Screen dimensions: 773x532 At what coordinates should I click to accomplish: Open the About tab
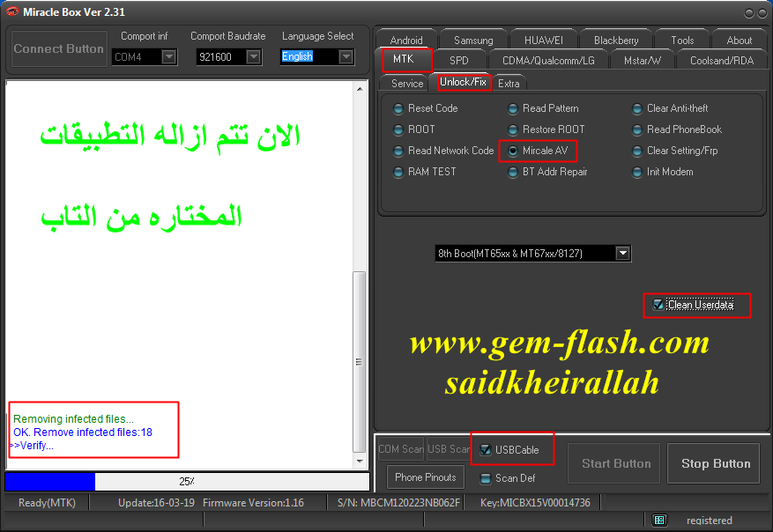point(739,40)
